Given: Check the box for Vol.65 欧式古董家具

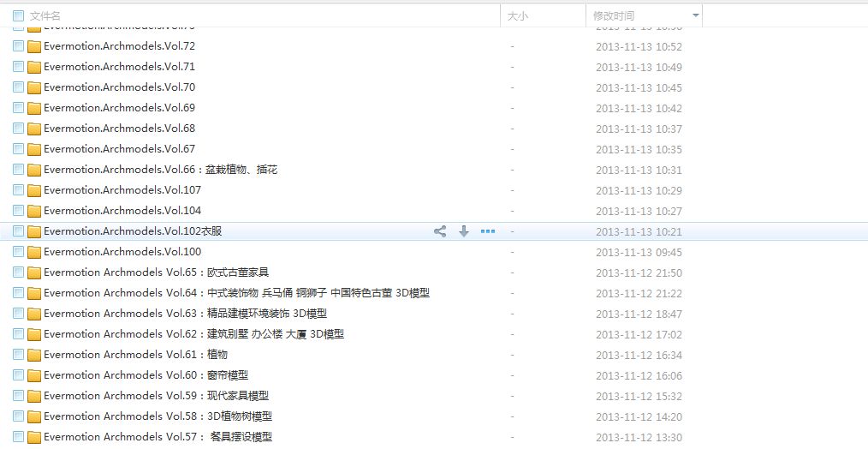Looking at the screenshot, I should [x=18, y=272].
